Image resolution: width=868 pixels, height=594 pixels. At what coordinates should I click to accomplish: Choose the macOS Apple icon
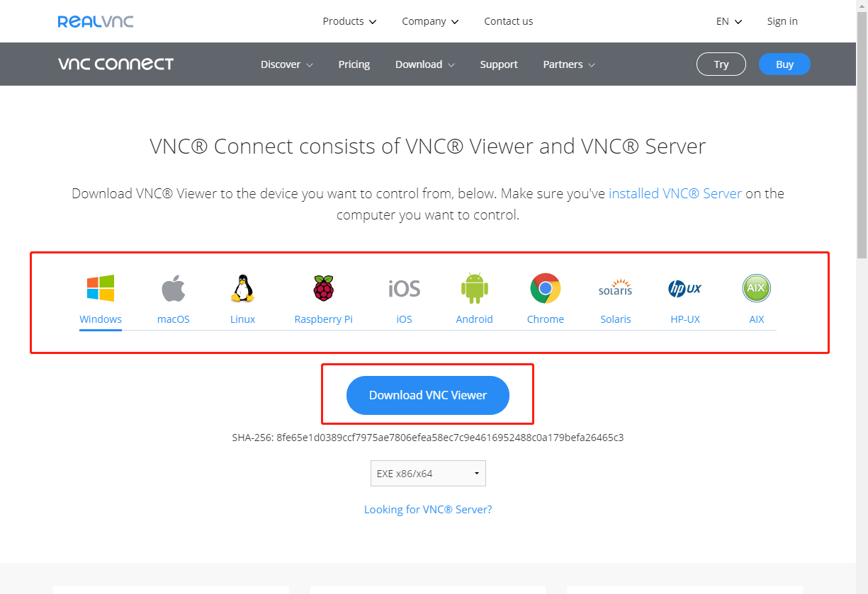173,287
